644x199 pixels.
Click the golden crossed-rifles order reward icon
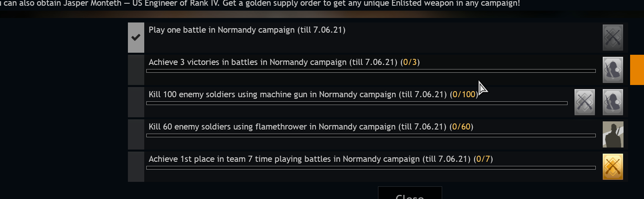point(613,167)
